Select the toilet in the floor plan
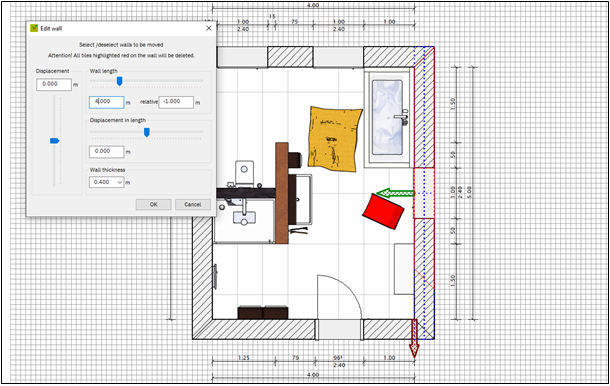 (x=244, y=174)
